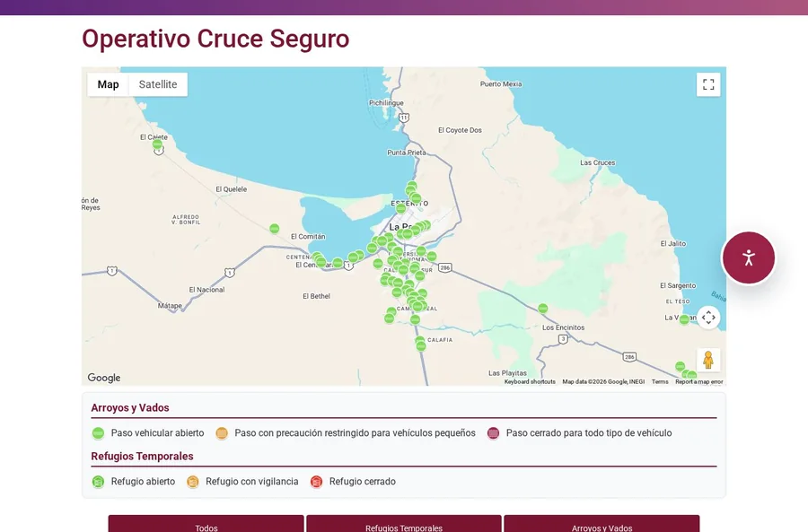Filter by Arroyos y Vados button
This screenshot has height=532, width=808.
click(602, 524)
